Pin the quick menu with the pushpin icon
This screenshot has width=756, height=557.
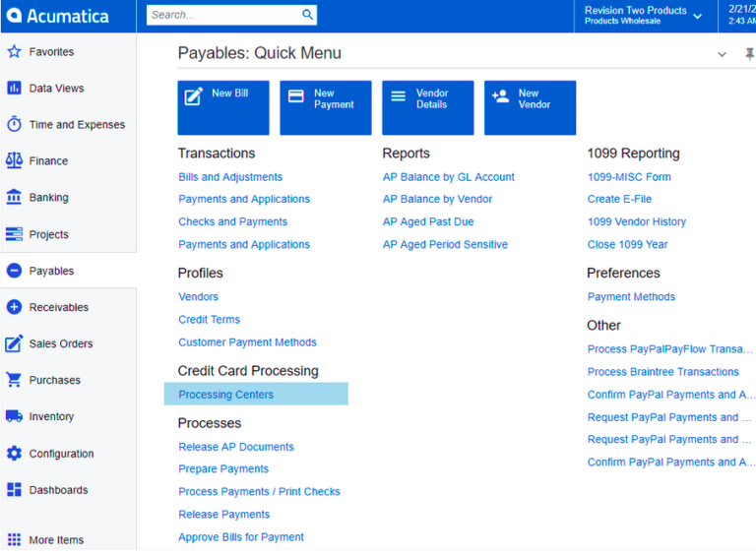click(x=749, y=54)
